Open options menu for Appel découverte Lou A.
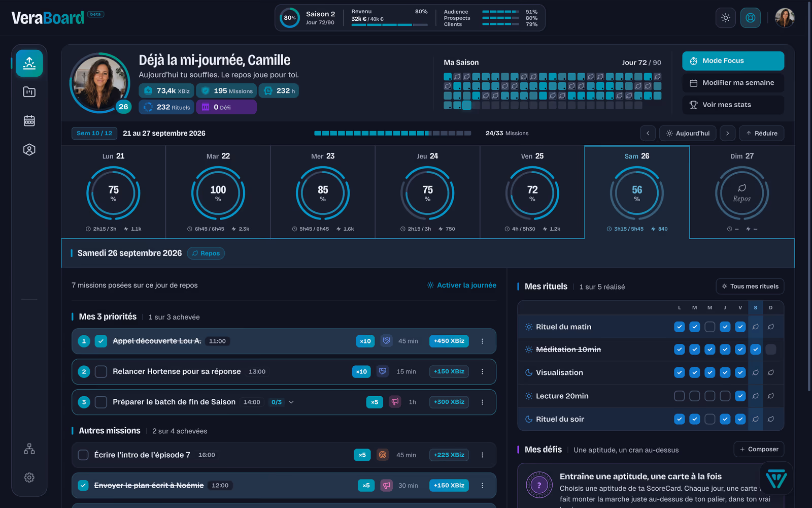This screenshot has width=812, height=508. tap(482, 341)
